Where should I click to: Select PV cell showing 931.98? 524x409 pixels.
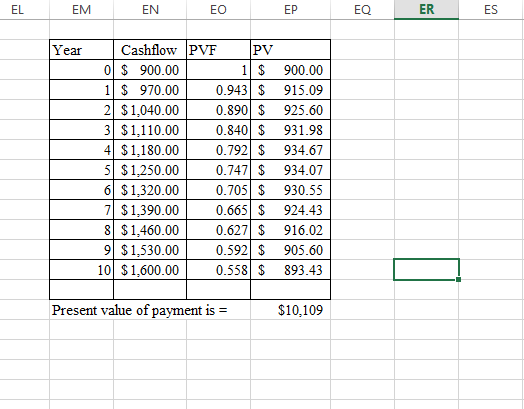pyautogui.click(x=290, y=130)
